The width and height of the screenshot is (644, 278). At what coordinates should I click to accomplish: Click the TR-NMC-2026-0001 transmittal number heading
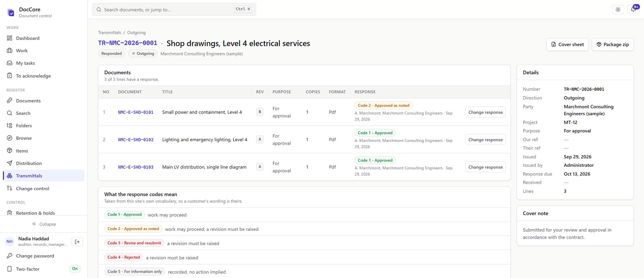pyautogui.click(x=128, y=43)
